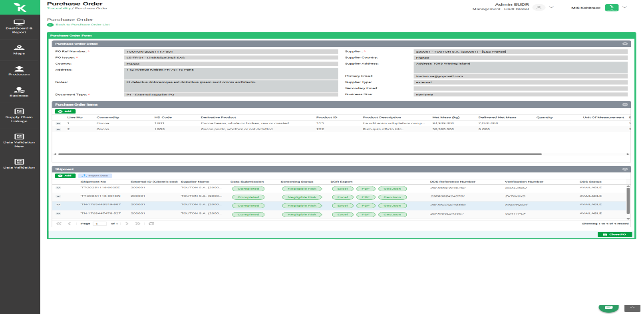
Task: Open the Maps section in the sidebar
Action: coord(19,50)
